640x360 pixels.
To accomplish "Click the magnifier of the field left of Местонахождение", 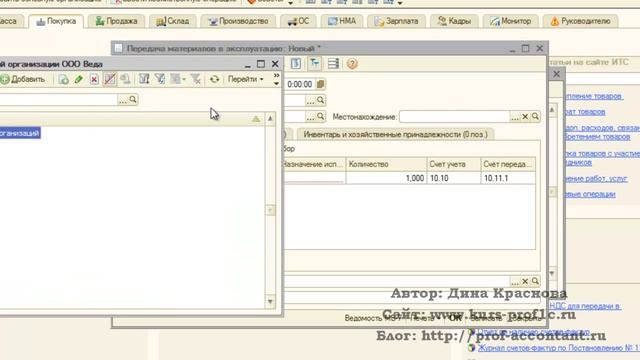I will [x=320, y=117].
